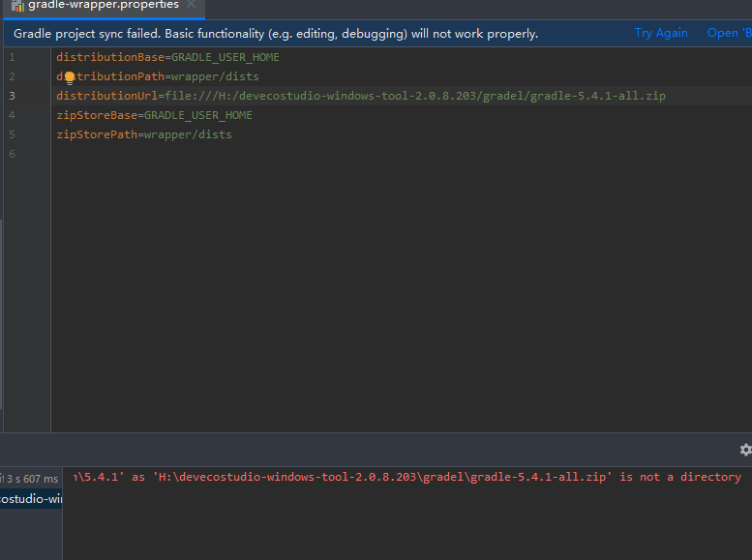Open build panel settings gear

point(746,450)
